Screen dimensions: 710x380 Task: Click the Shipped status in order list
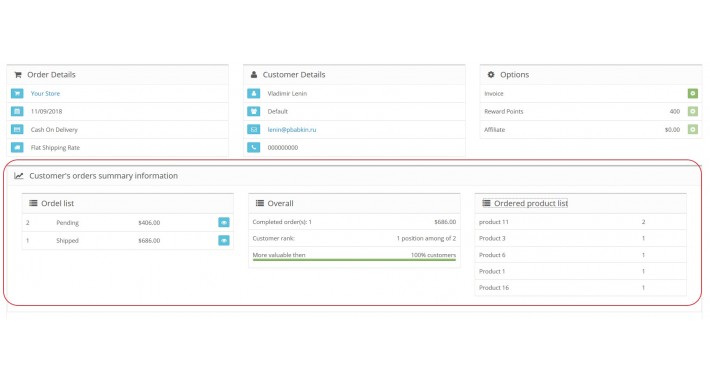coord(67,241)
